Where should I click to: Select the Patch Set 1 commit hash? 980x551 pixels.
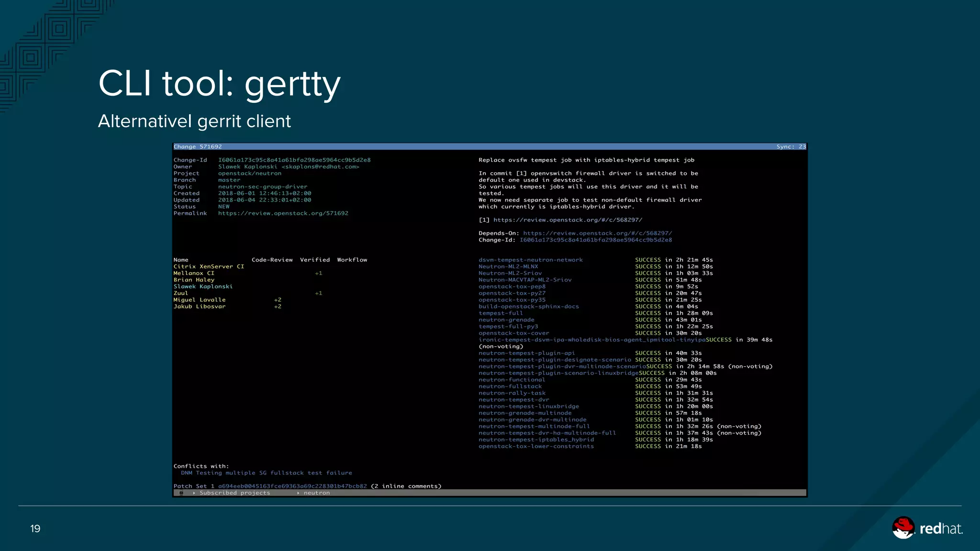click(292, 486)
